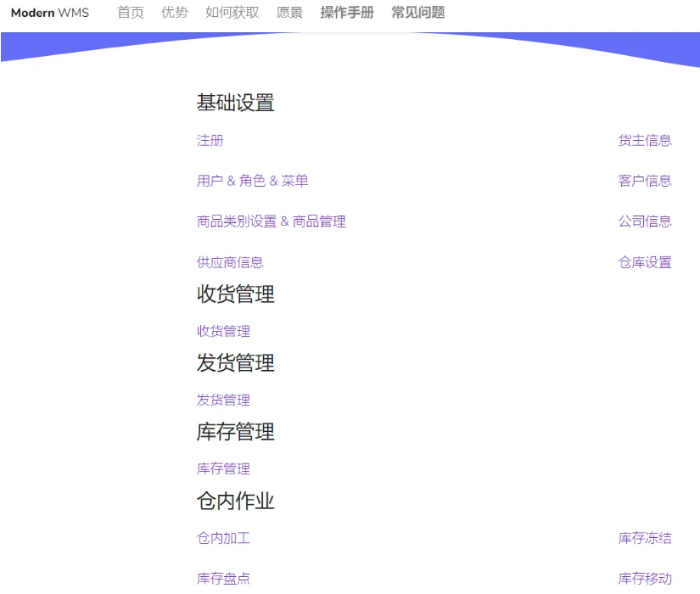
Task: Click the Modern WMS logo
Action: (x=49, y=13)
